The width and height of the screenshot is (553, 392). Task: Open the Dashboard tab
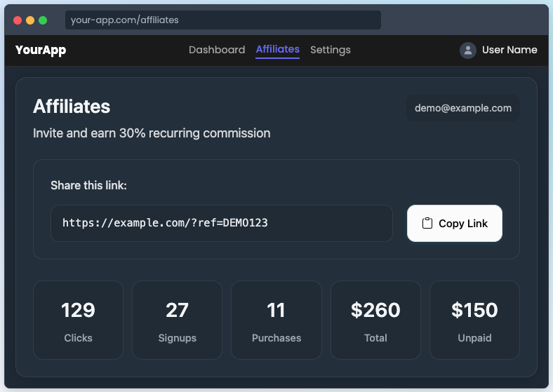tap(217, 50)
